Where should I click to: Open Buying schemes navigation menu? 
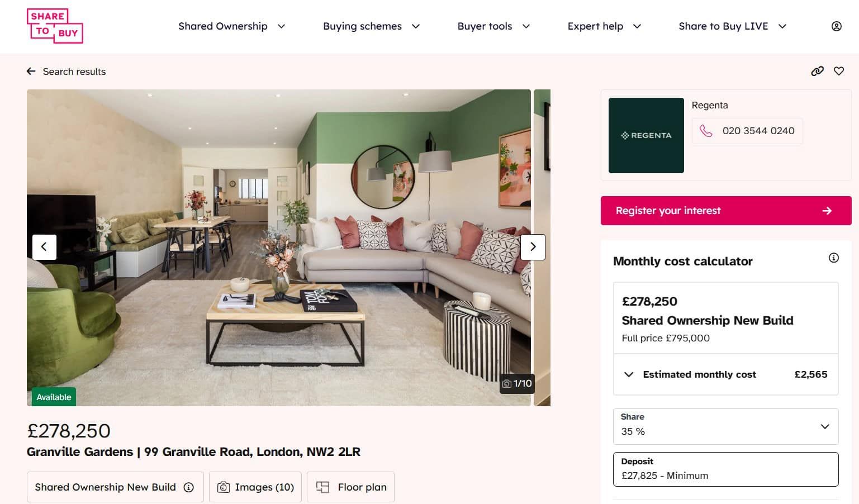click(x=372, y=26)
